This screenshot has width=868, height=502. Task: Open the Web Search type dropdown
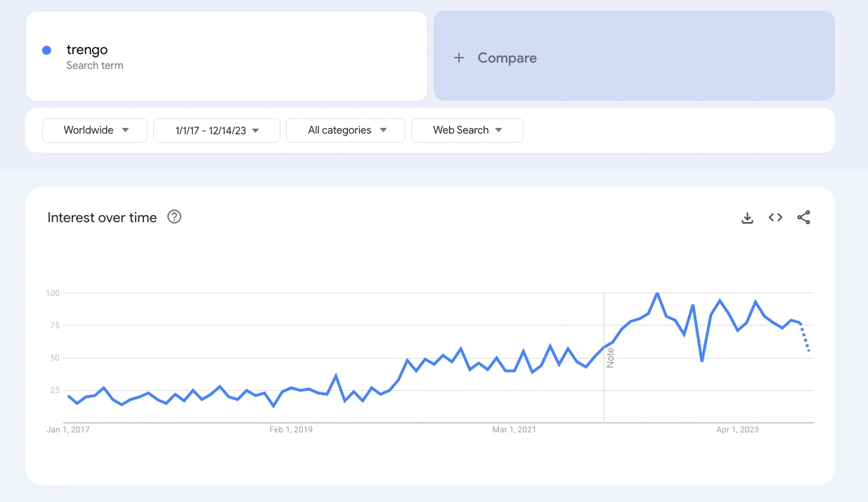coord(467,130)
